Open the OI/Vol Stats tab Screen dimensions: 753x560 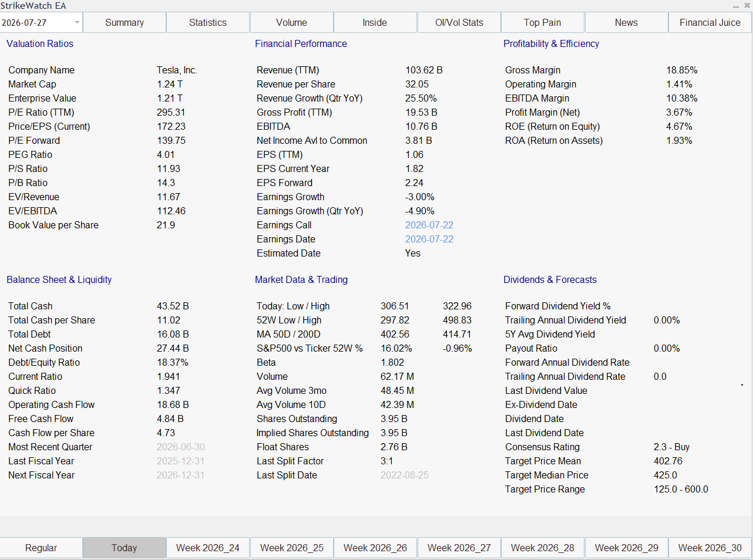pos(459,23)
